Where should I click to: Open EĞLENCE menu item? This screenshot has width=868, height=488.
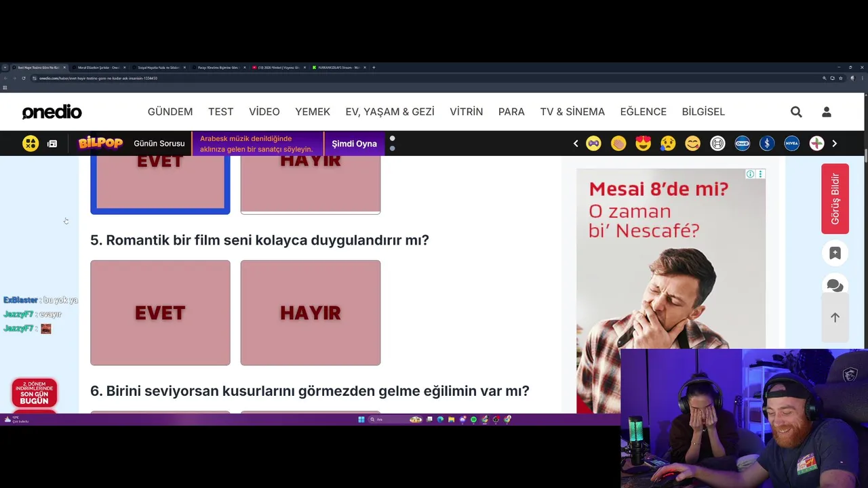[644, 112]
